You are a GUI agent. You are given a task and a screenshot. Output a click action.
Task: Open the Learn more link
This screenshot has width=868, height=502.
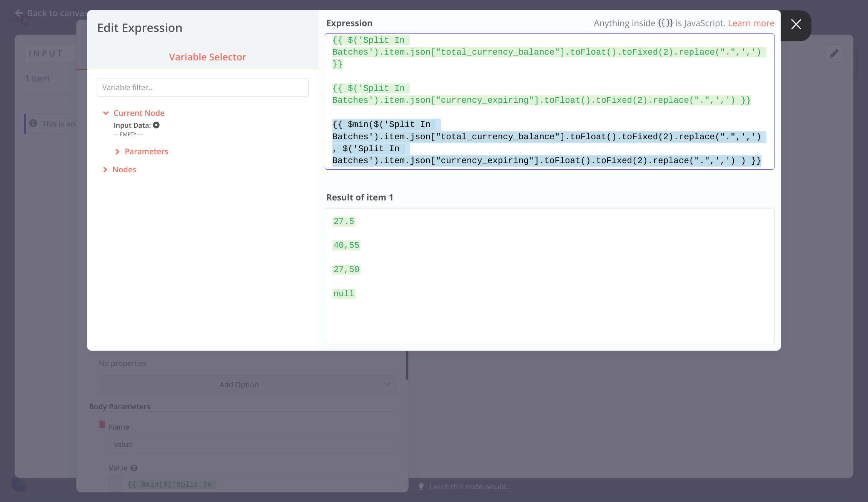click(x=751, y=23)
